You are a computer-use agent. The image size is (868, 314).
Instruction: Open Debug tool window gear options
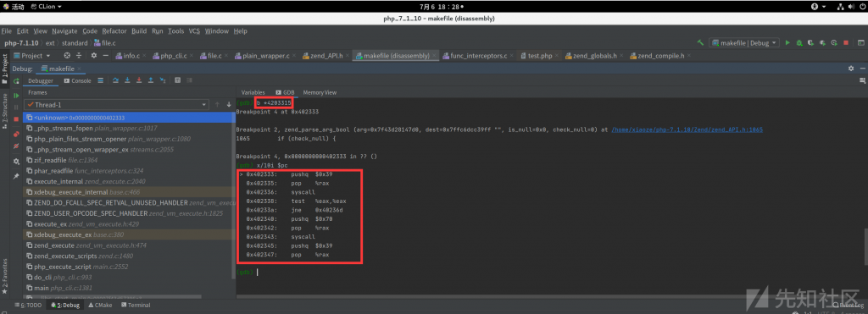[851, 69]
